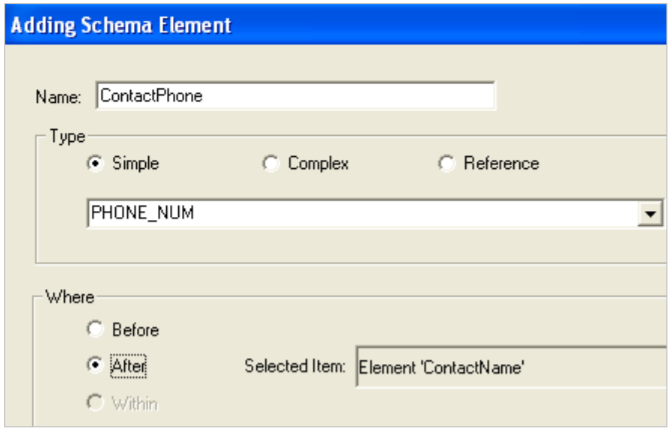Pick the Reference type radio button

coord(446,164)
